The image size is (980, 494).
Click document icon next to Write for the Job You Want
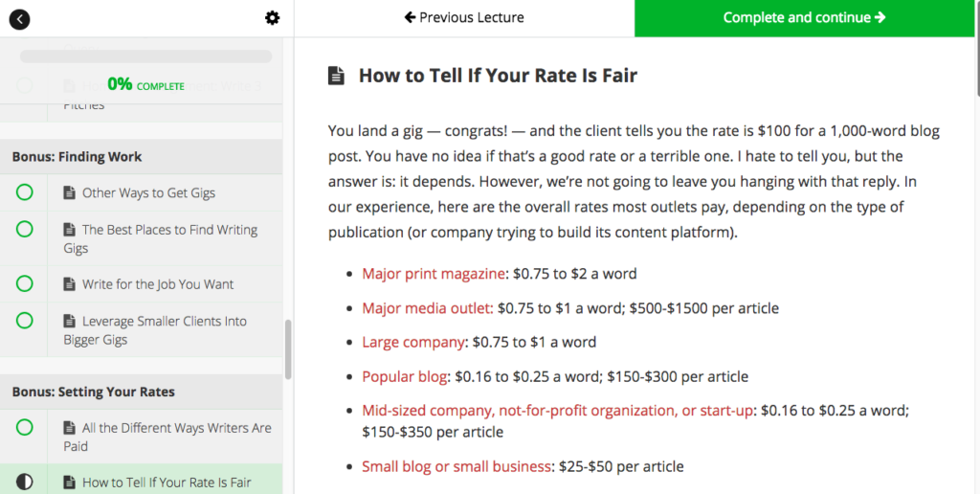69,284
